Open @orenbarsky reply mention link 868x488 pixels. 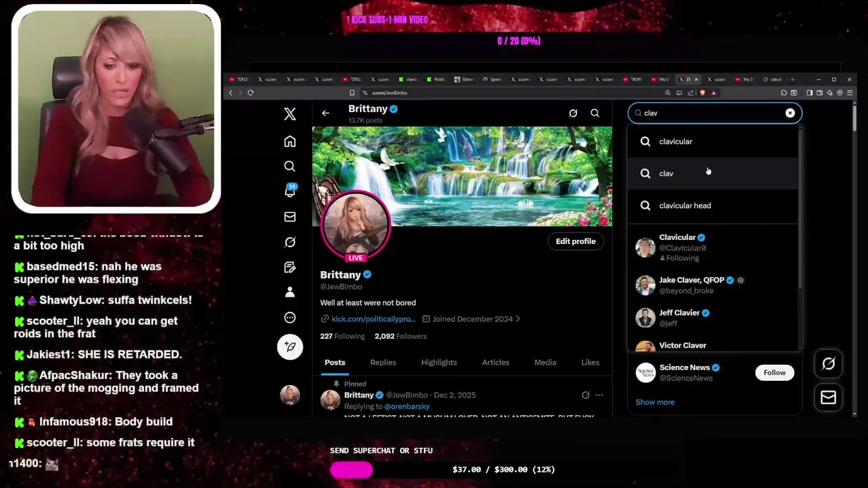[x=407, y=407]
